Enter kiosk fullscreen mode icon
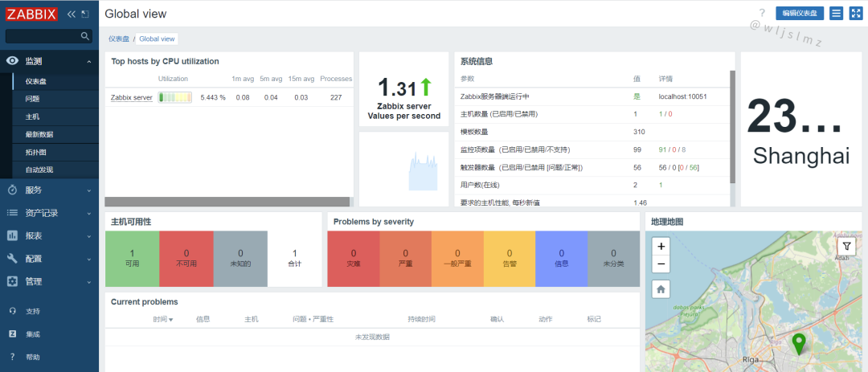868x372 pixels. [855, 14]
